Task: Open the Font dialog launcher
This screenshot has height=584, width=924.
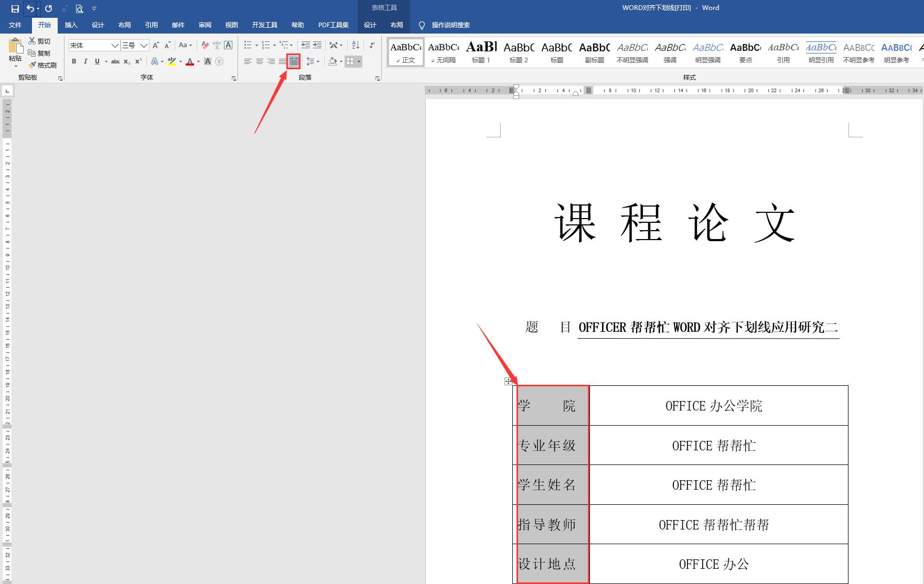Action: pos(234,79)
